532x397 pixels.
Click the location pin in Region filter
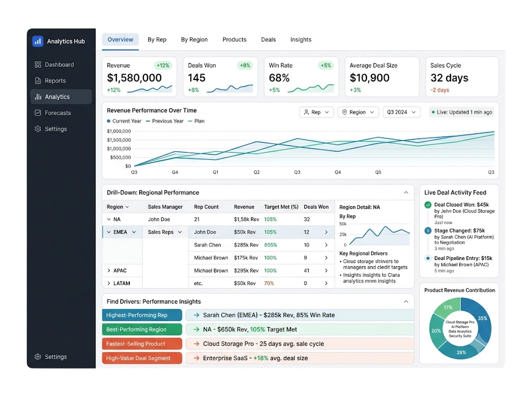pos(344,112)
